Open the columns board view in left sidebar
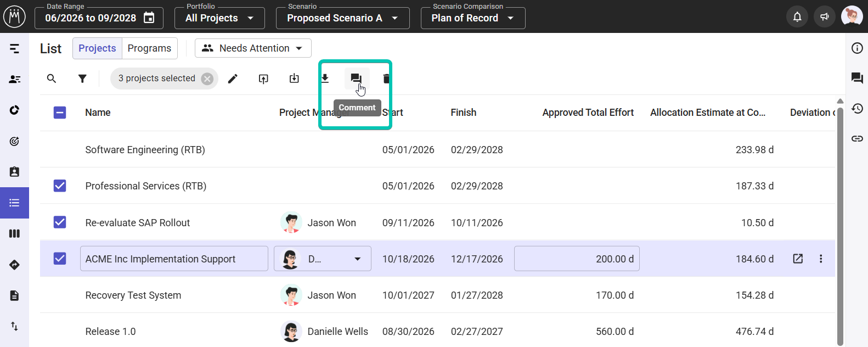 point(15,234)
